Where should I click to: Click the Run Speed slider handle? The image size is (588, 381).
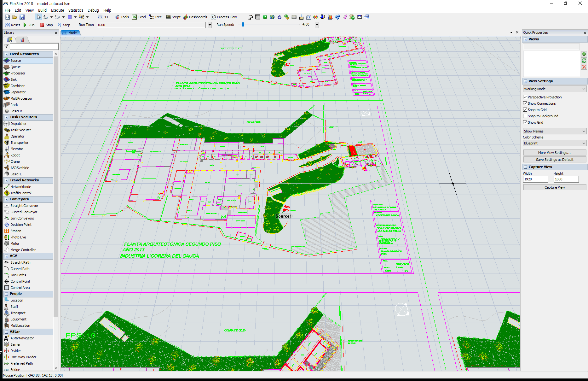[243, 25]
